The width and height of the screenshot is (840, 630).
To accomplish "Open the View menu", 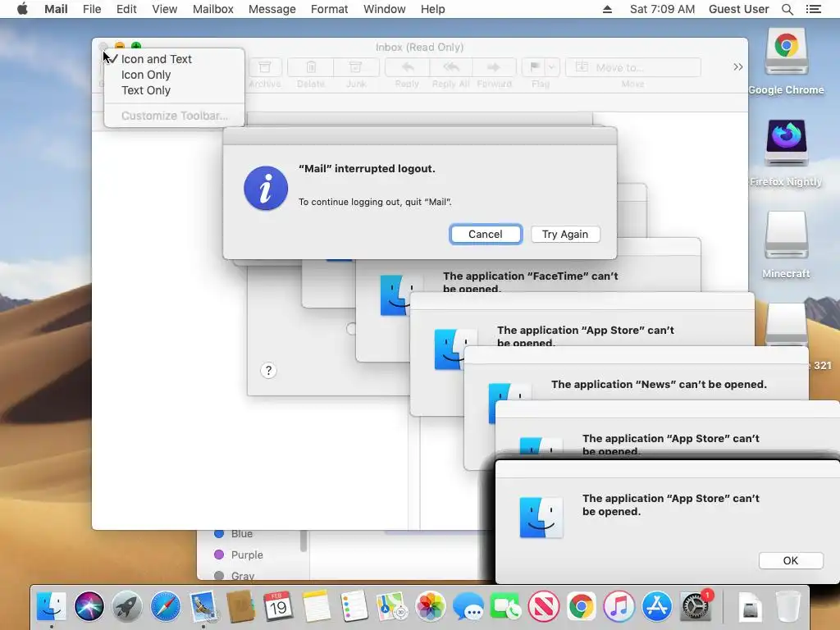I will tap(164, 9).
